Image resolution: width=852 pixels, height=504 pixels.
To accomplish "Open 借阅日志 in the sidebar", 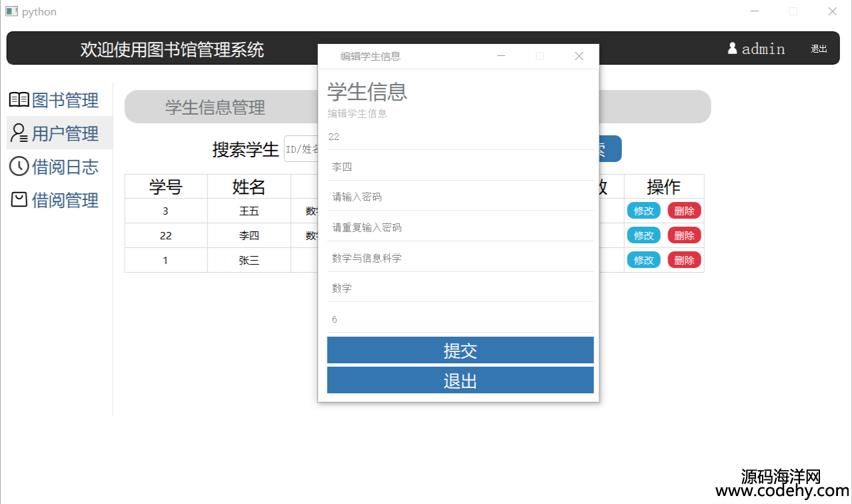I will click(65, 167).
